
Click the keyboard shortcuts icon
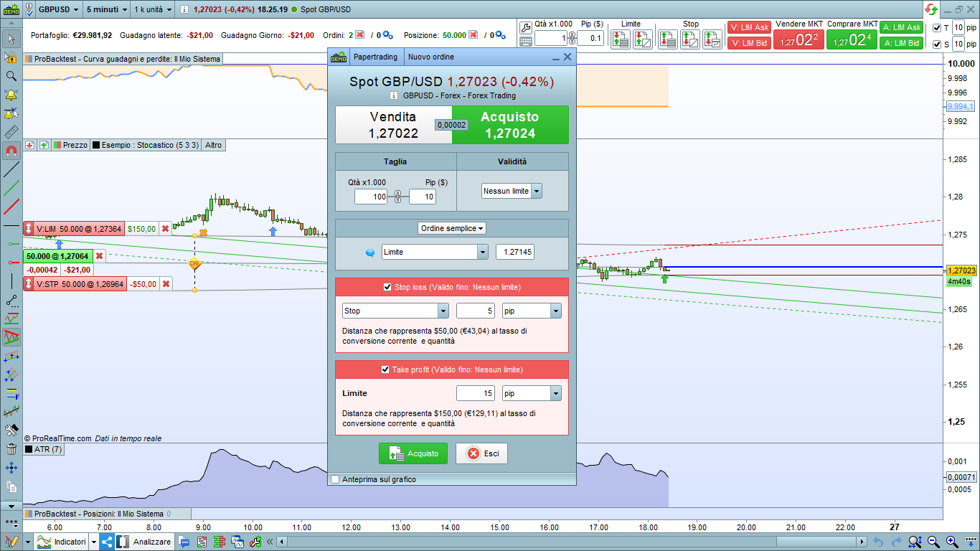point(525,42)
